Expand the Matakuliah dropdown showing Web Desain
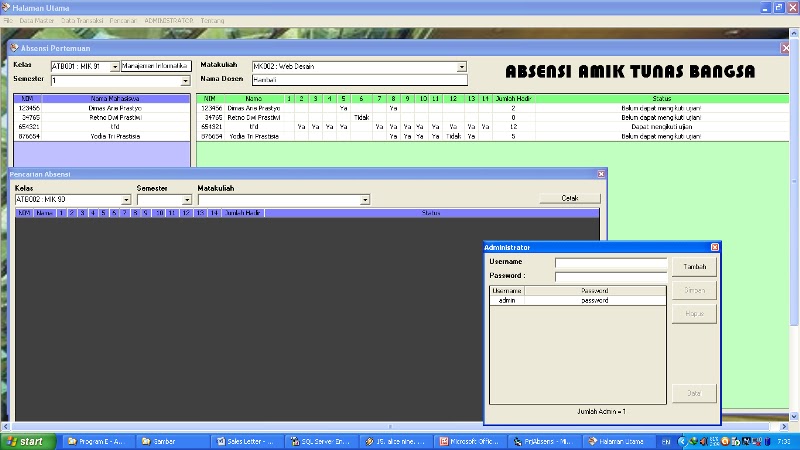Viewport: 800px width, 450px height. point(461,67)
